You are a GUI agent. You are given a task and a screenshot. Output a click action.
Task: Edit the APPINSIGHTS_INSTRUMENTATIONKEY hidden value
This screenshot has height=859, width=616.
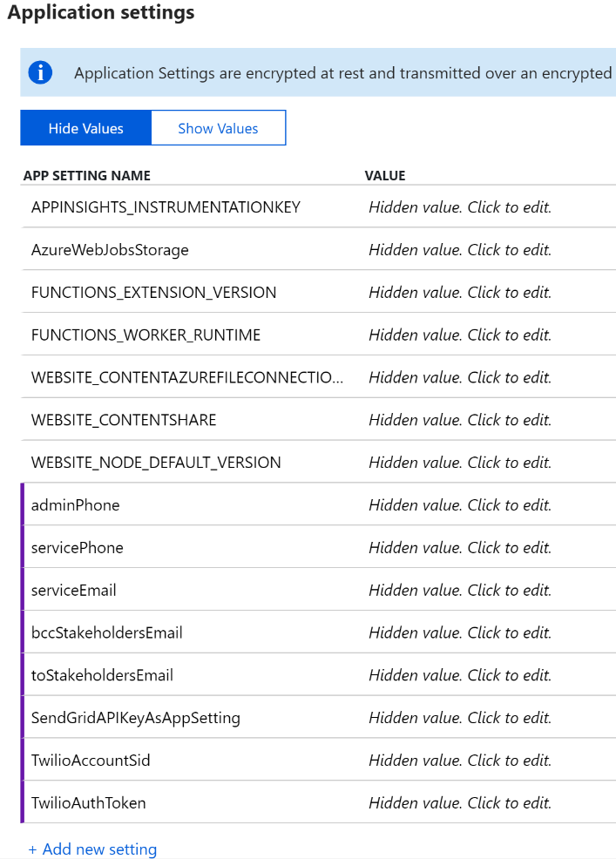click(x=460, y=207)
